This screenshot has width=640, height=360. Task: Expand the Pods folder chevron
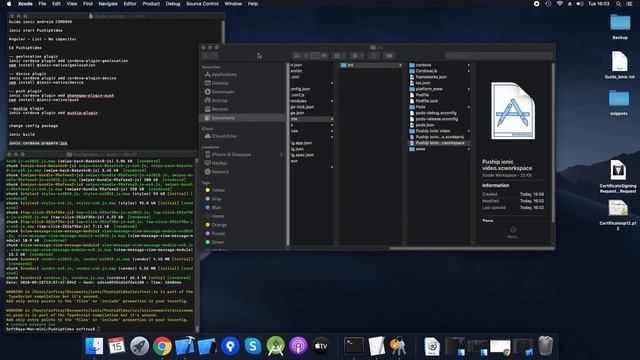click(x=469, y=107)
